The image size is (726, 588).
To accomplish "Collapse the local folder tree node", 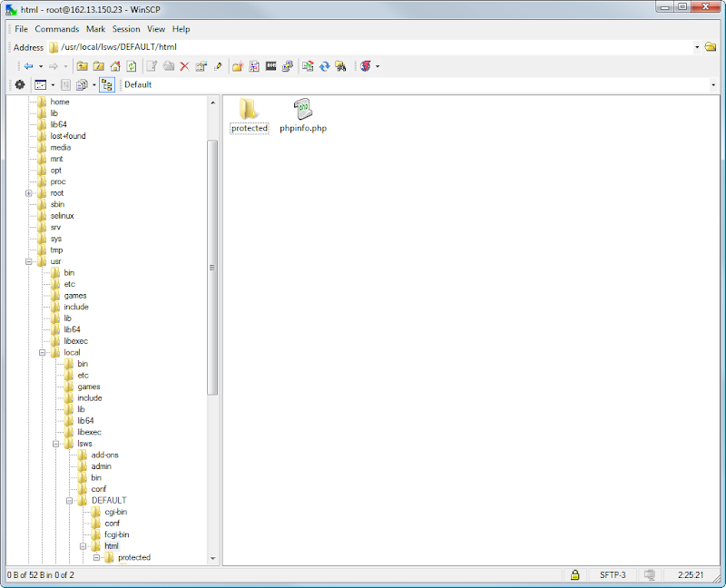I will pyautogui.click(x=42, y=353).
